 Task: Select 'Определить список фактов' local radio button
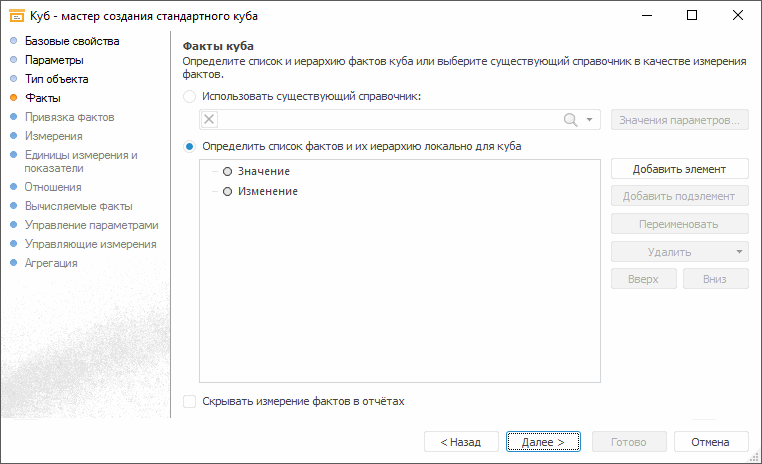point(190,147)
